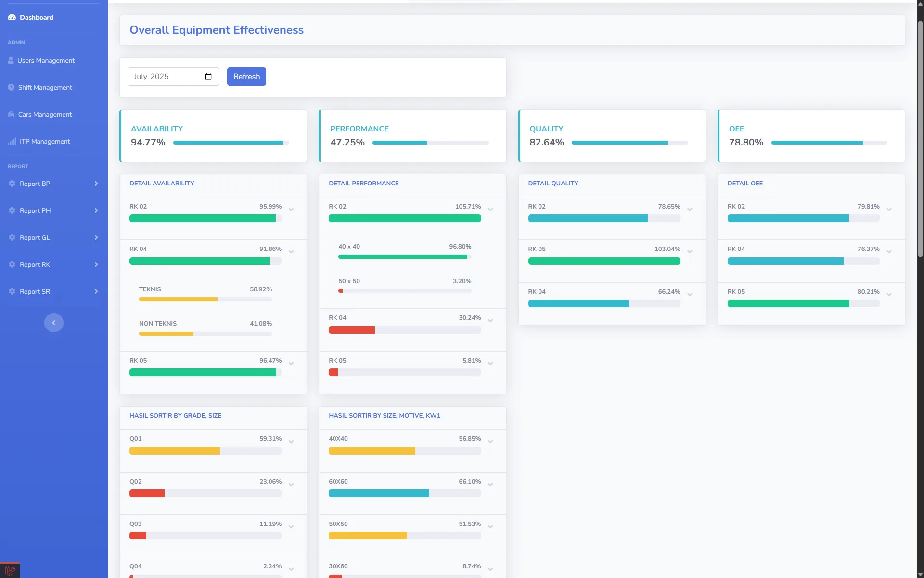Screen dimensions: 924x578
Task: Expand the Report GL submenu arrow
Action: pos(96,237)
